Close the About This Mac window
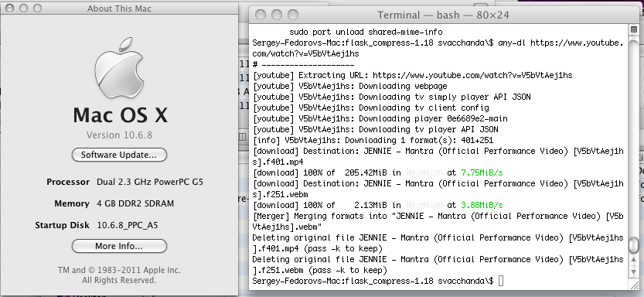 tap(10, 9)
